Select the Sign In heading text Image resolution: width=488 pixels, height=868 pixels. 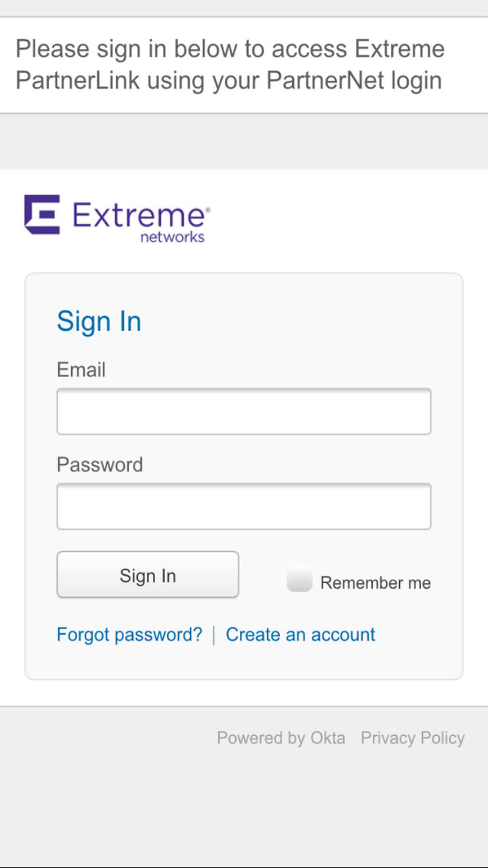pos(99,321)
